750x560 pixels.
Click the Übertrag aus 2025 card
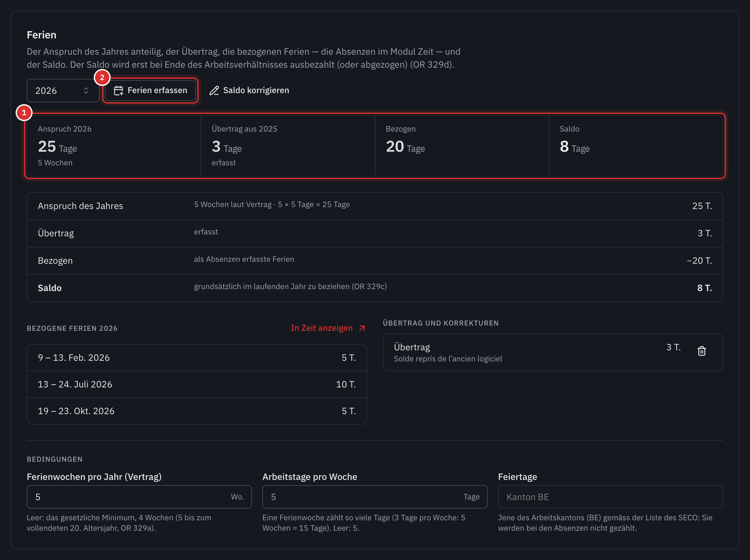click(x=288, y=146)
